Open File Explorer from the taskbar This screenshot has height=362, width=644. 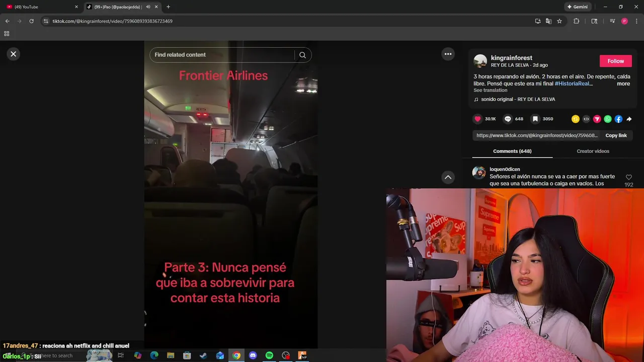(171, 355)
